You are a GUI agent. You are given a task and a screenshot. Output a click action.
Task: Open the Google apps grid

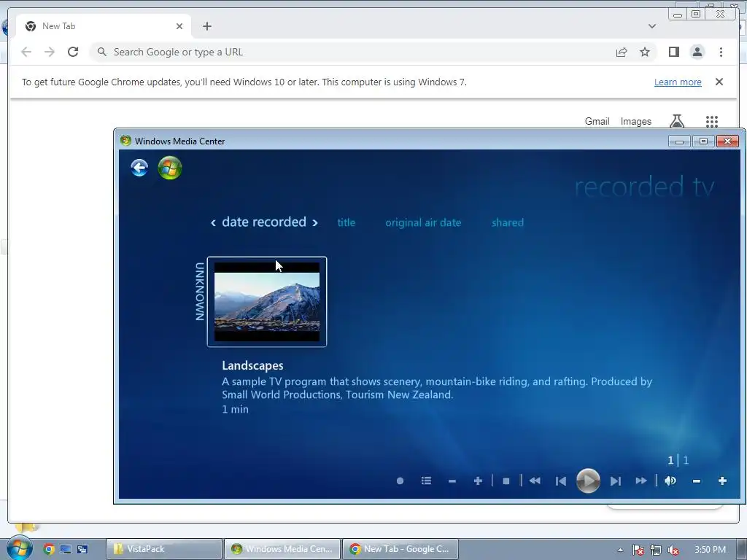click(712, 122)
